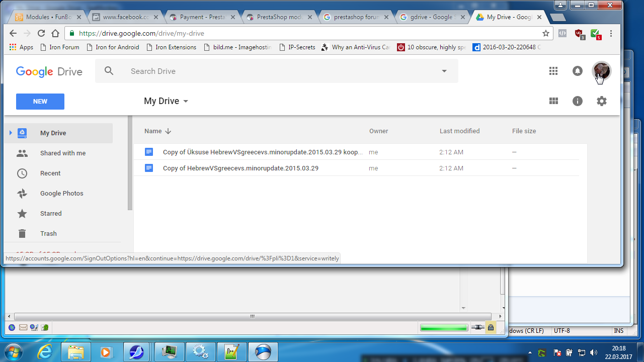The height and width of the screenshot is (362, 644).
Task: Open the Apps bookmarks shortcut
Action: coord(21,47)
